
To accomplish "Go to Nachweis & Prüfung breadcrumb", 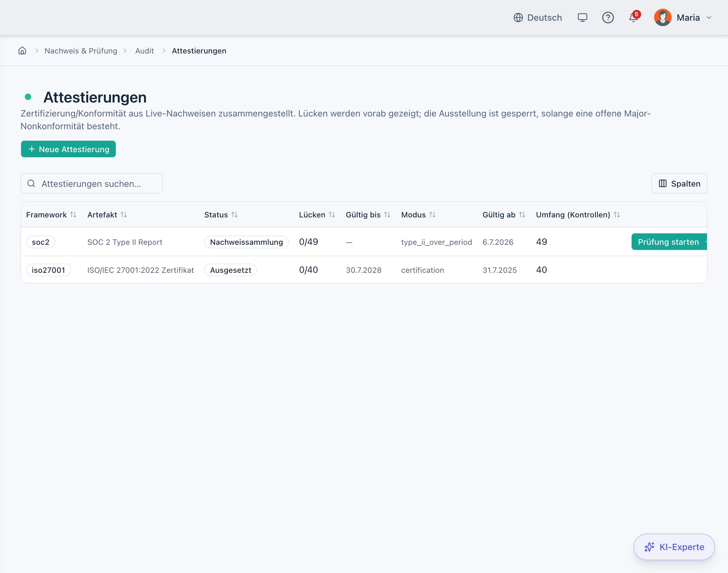I will (81, 51).
